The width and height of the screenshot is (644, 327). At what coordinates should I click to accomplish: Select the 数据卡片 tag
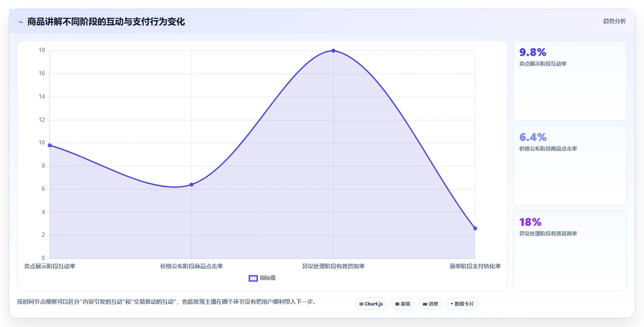coord(462,304)
